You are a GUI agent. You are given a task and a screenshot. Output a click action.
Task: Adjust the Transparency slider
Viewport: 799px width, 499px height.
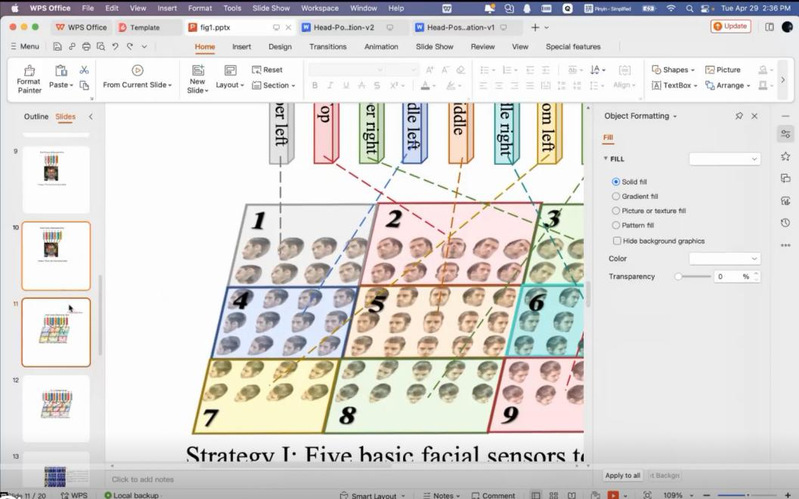pos(679,276)
